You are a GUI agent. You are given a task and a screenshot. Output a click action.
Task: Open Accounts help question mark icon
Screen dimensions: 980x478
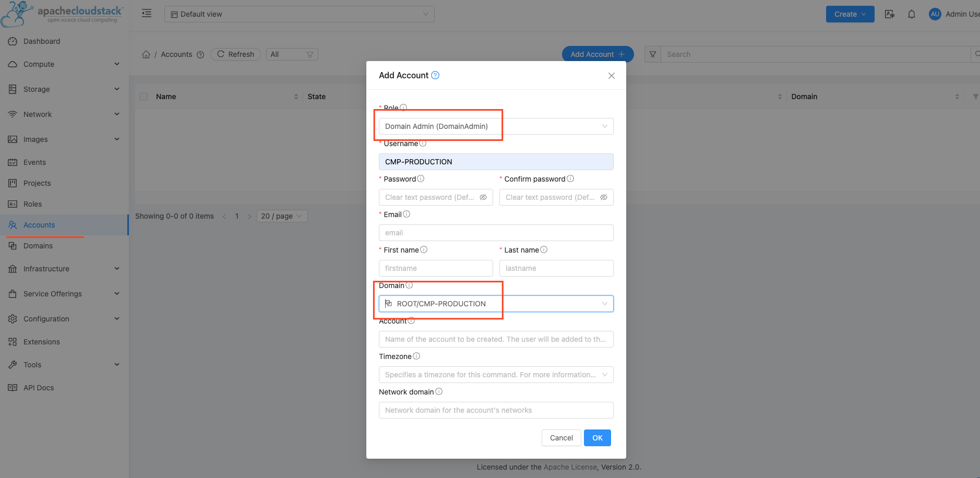[x=200, y=55]
